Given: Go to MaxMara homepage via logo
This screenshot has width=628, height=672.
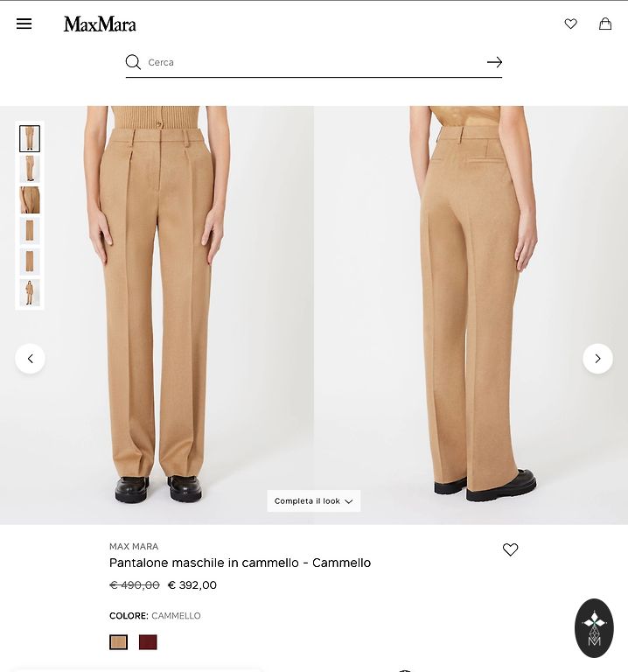Looking at the screenshot, I should [x=100, y=24].
